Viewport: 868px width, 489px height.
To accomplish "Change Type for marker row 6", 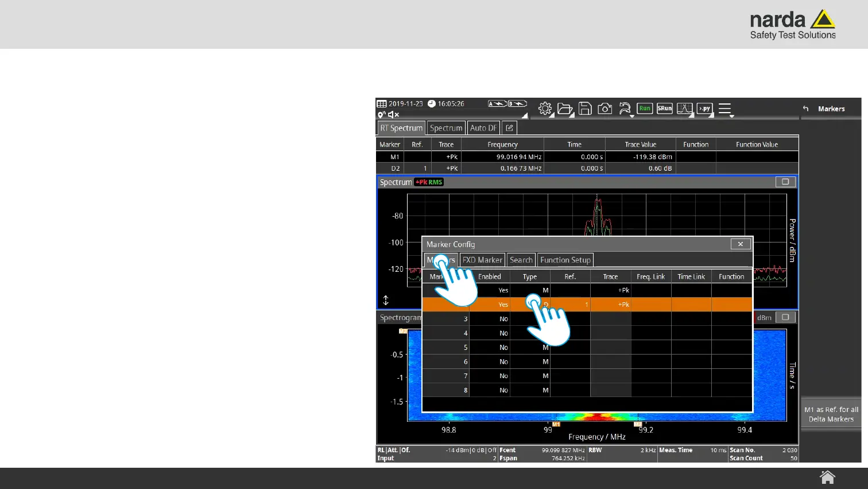I will pyautogui.click(x=530, y=362).
